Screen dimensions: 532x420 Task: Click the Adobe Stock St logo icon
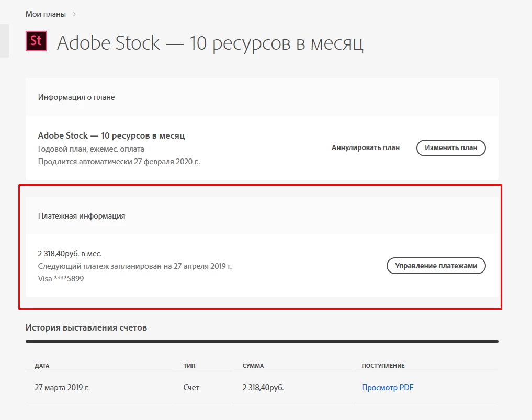[36, 41]
